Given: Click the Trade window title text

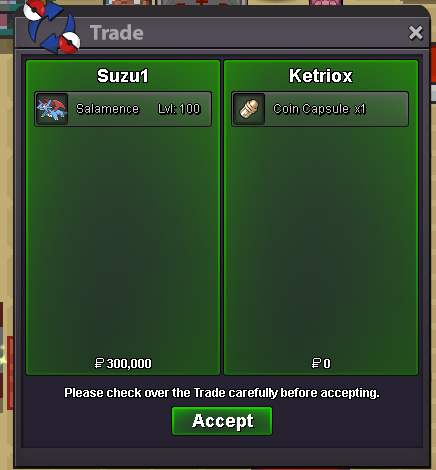Looking at the screenshot, I should 117,33.
